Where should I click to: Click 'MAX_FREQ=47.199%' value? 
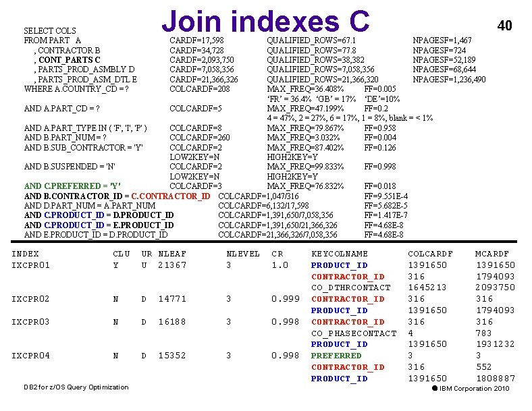305,109
